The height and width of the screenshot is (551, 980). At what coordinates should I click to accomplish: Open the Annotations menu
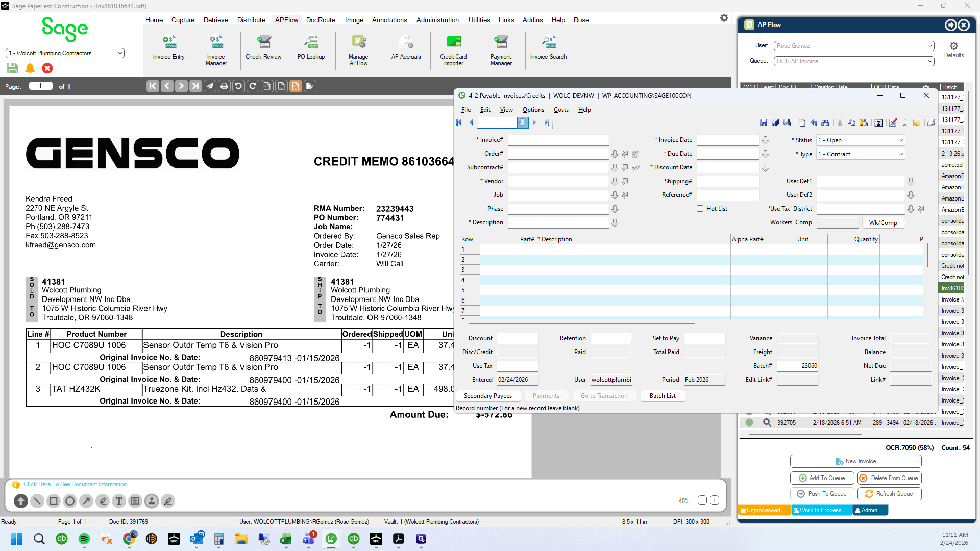pyautogui.click(x=389, y=20)
